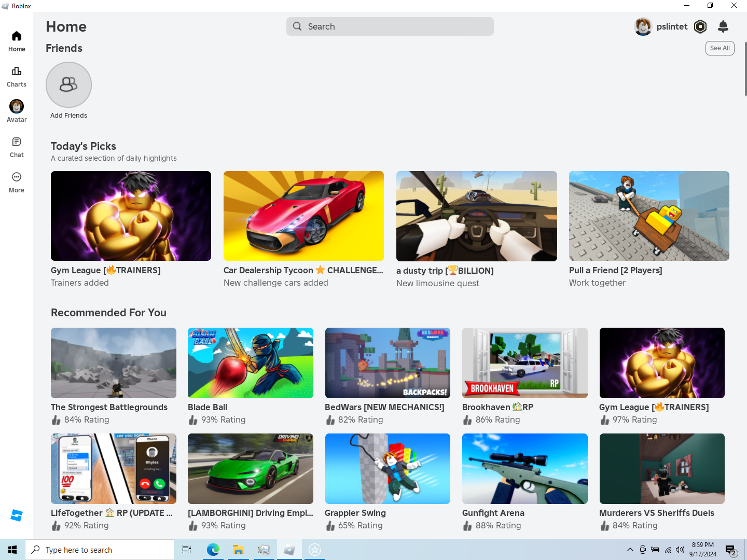Open Lamborghini Driving Empire thumbnail
This screenshot has height=560, width=747.
pos(251,469)
